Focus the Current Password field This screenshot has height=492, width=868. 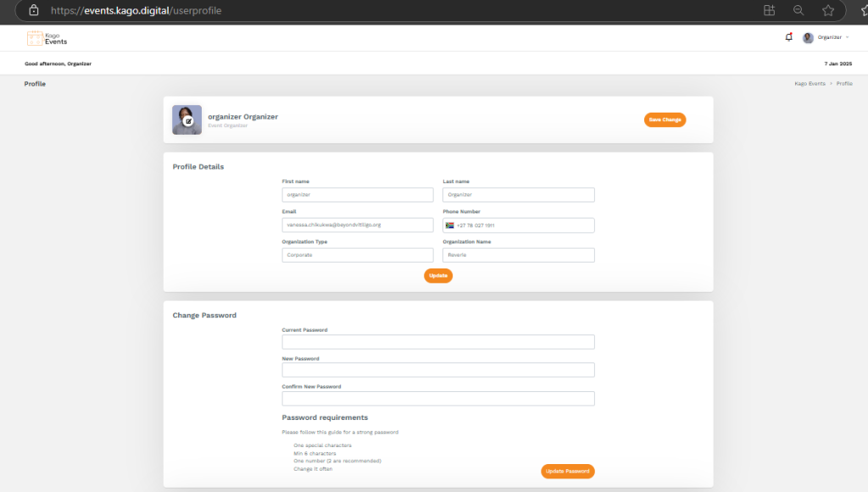point(437,342)
